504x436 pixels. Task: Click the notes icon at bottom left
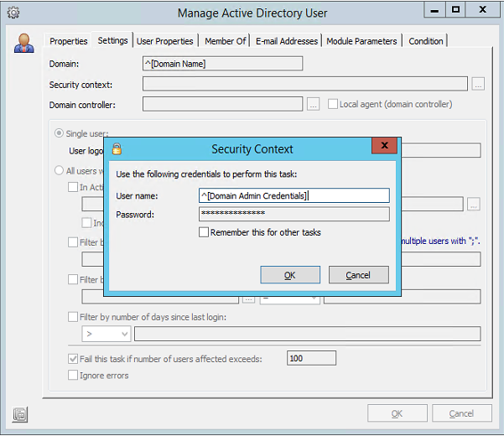click(x=20, y=414)
